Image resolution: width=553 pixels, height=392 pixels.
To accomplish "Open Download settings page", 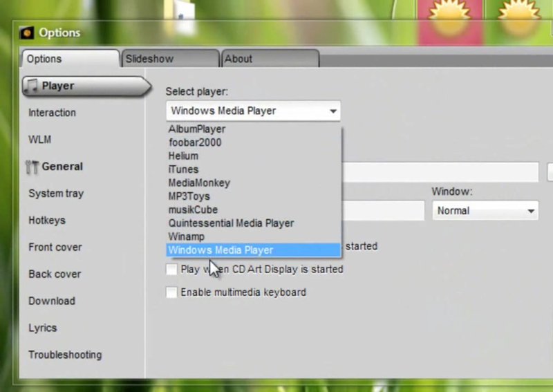I will pyautogui.click(x=52, y=301).
